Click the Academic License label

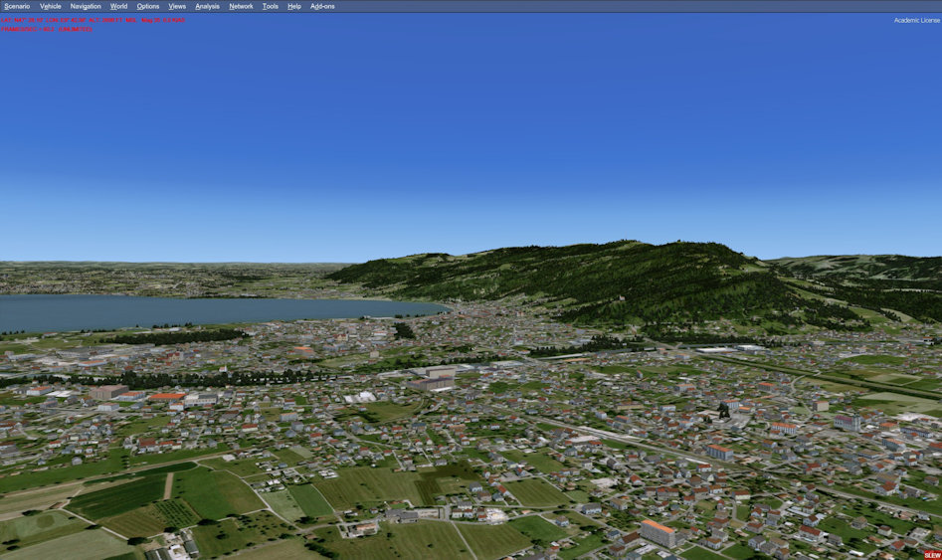[915, 20]
